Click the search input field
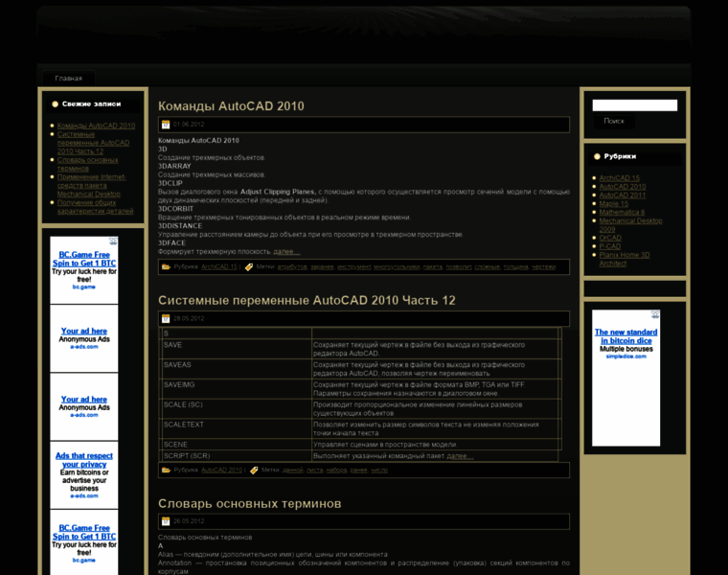This screenshot has width=728, height=575. click(635, 105)
